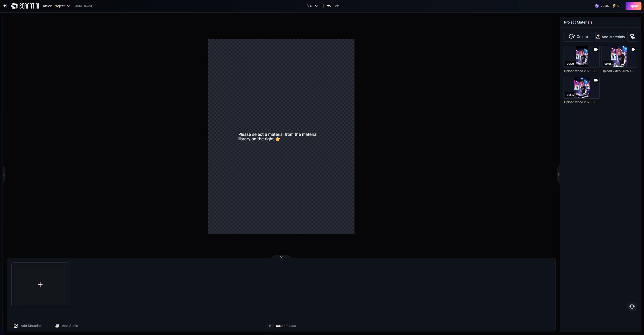Click the undo arrow icon
The width and height of the screenshot is (644, 335).
pos(329,6)
